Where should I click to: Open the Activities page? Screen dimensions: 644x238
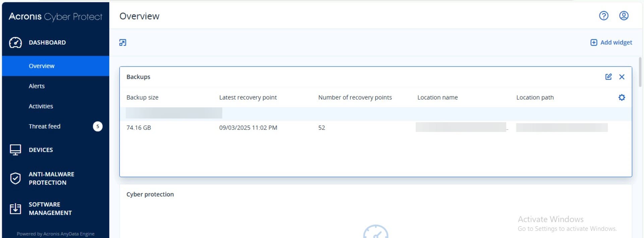pyautogui.click(x=41, y=106)
